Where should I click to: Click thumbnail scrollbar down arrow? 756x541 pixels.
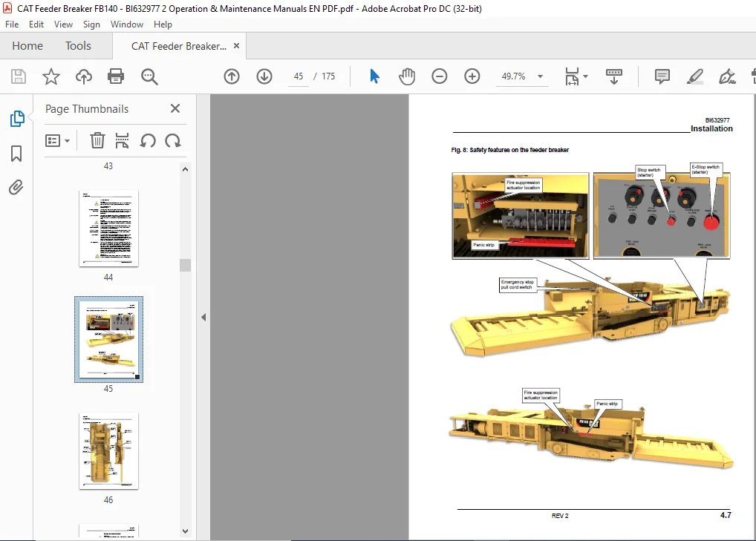coord(185,531)
